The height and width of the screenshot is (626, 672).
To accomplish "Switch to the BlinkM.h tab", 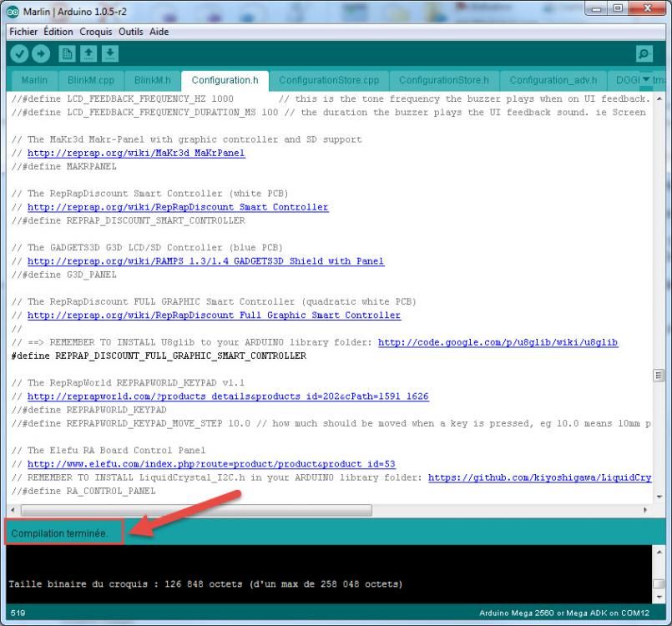I will tap(153, 81).
